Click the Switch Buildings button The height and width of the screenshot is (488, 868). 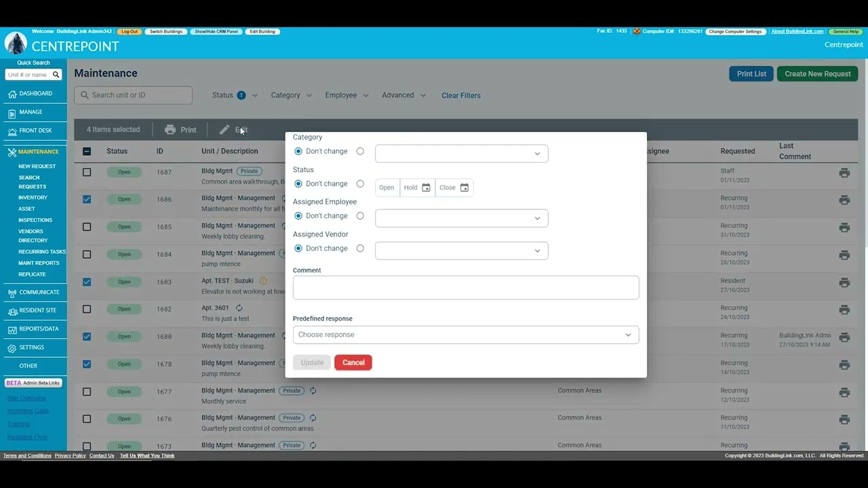[x=166, y=32]
